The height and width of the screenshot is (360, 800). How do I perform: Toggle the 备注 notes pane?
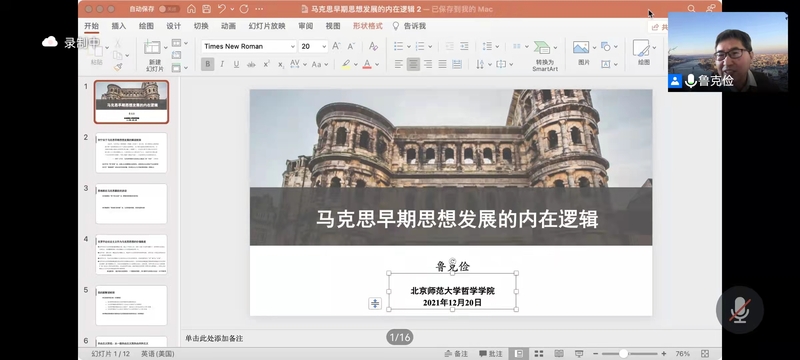pyautogui.click(x=456, y=353)
